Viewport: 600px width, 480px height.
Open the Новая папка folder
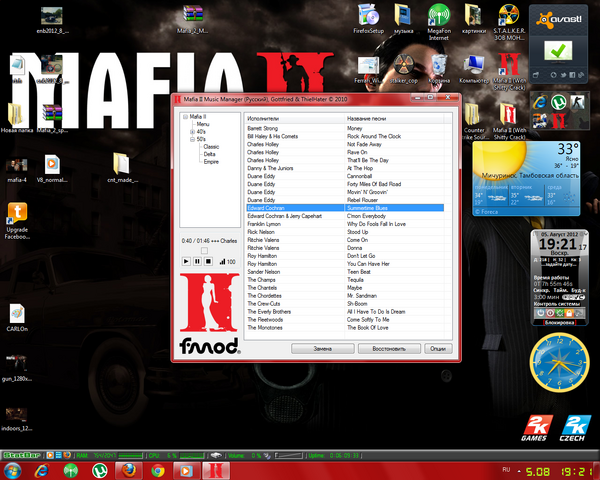[x=16, y=118]
